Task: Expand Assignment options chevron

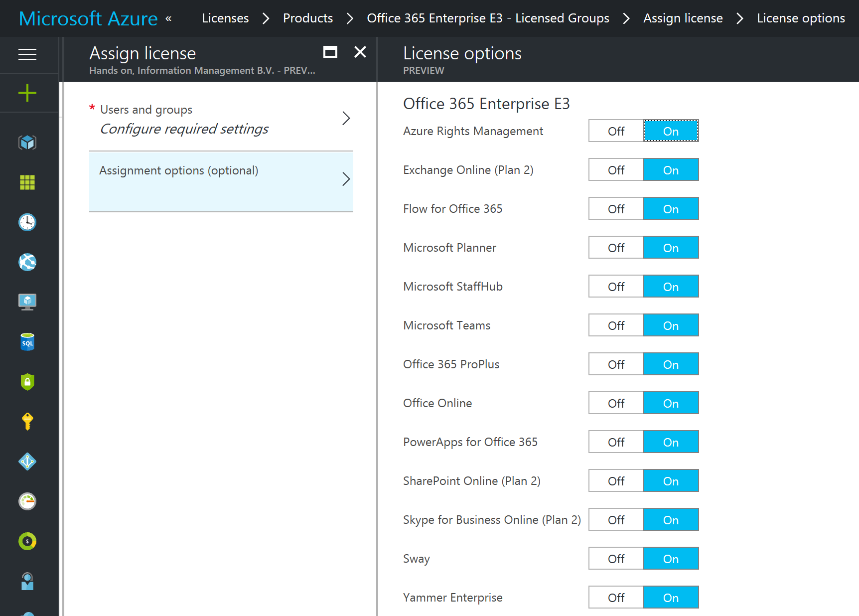Action: pos(346,179)
